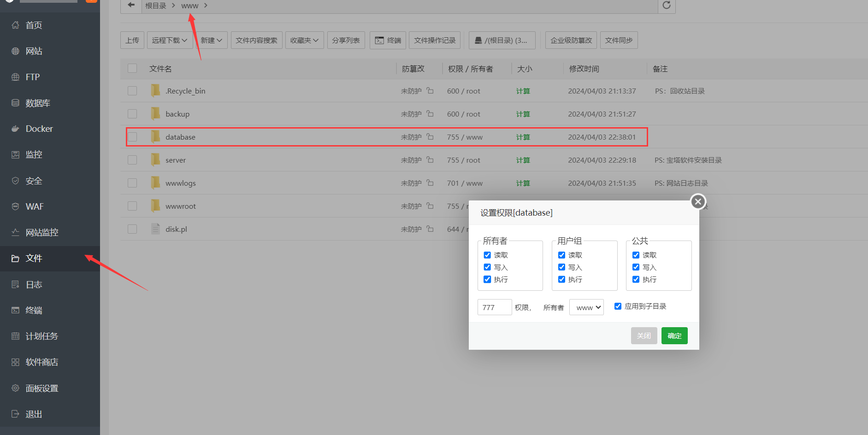Refresh the file list
868x435 pixels.
[667, 5]
